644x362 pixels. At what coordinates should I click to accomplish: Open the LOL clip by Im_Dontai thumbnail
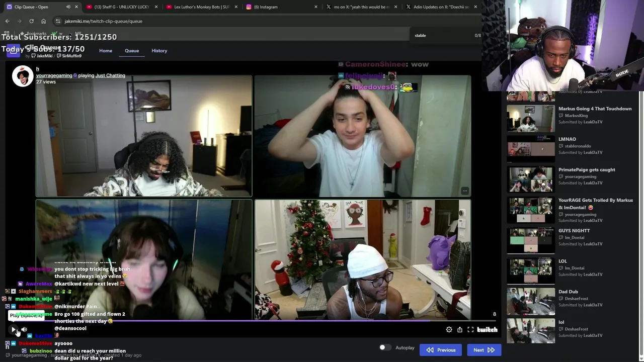click(531, 271)
